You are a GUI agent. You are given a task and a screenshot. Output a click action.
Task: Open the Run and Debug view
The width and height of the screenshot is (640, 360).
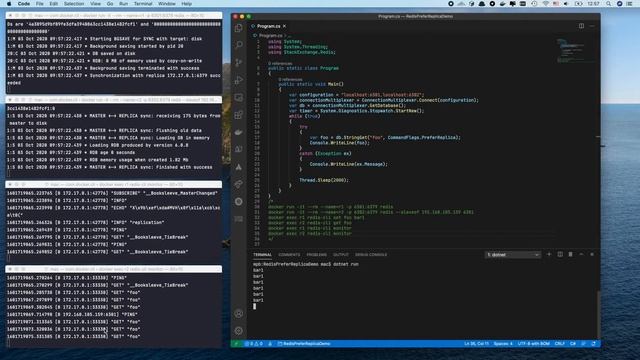(x=239, y=80)
